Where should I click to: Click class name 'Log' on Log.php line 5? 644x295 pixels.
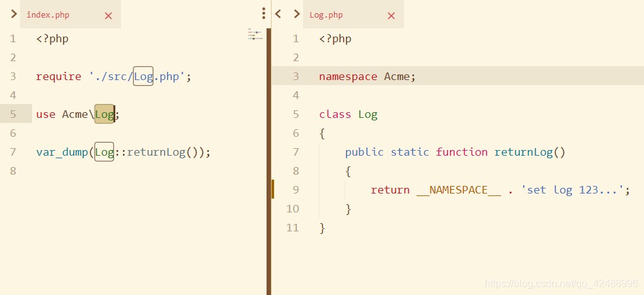368,115
